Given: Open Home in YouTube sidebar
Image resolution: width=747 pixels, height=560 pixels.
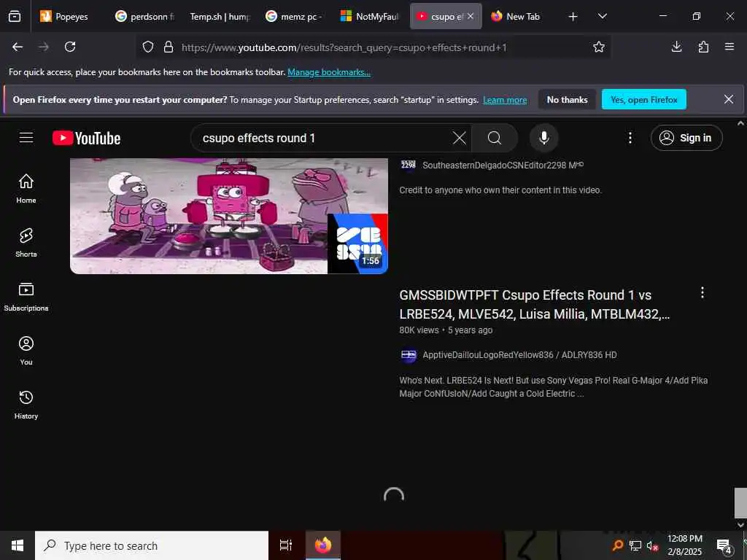Looking at the screenshot, I should point(26,189).
